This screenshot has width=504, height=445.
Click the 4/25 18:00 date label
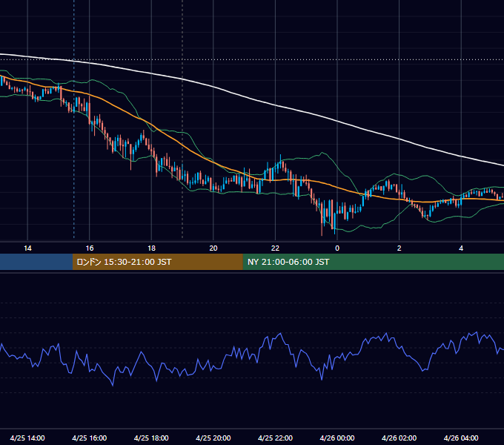151,438
